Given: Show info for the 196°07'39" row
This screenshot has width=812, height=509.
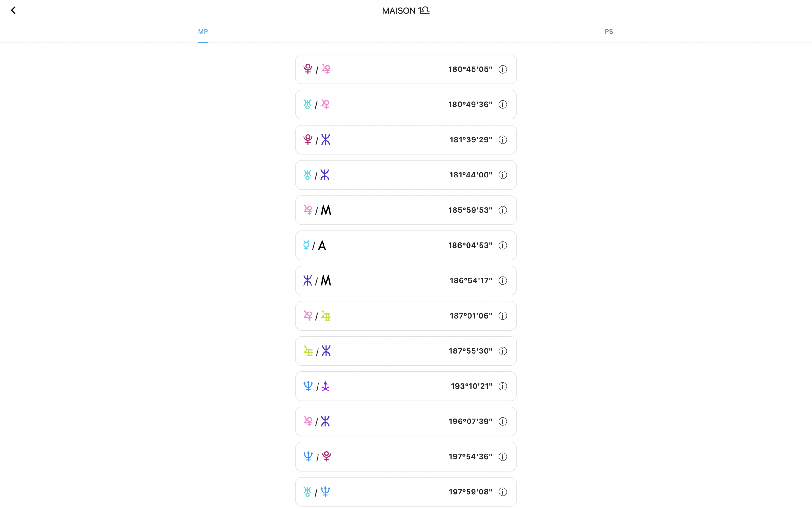Looking at the screenshot, I should [502, 422].
